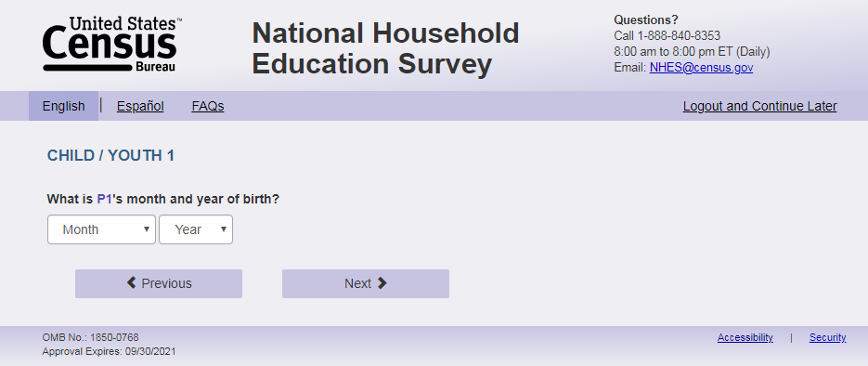Go back with the Previous button
Image resolution: width=868 pixels, height=366 pixels.
coord(159,283)
